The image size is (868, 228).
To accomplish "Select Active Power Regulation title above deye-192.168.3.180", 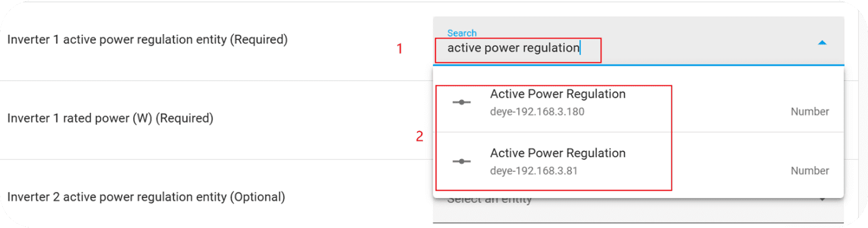I will point(558,94).
